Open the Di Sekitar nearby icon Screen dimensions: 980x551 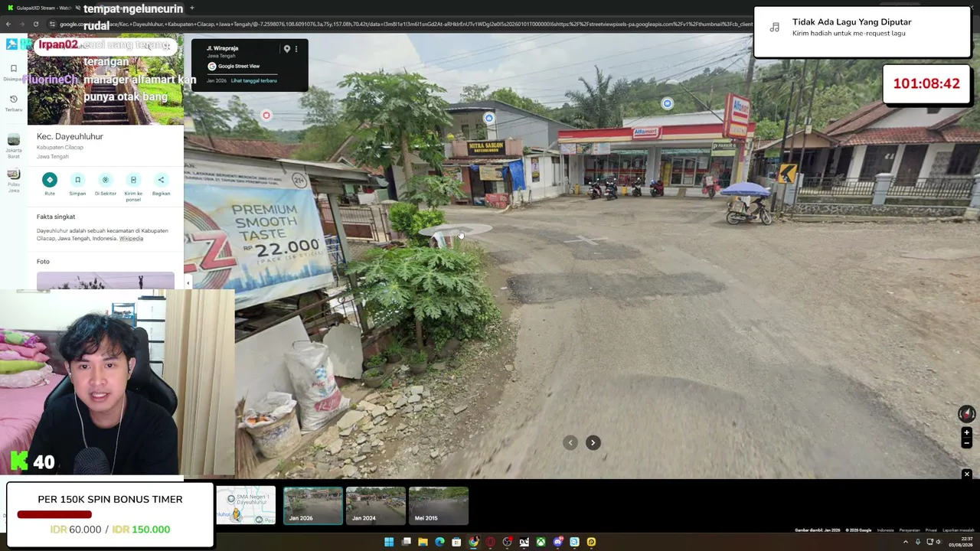coord(106,180)
